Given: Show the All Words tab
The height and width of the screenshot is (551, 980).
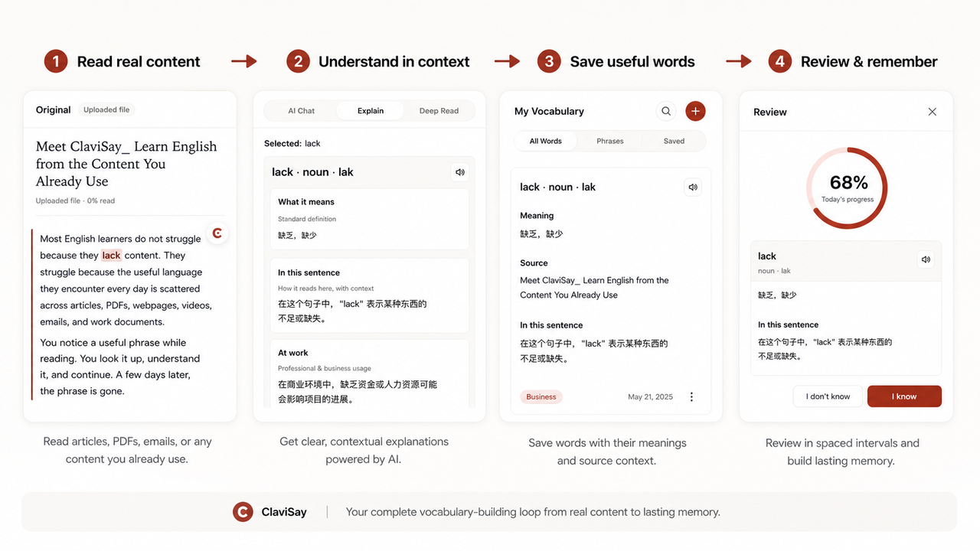Looking at the screenshot, I should [x=546, y=141].
